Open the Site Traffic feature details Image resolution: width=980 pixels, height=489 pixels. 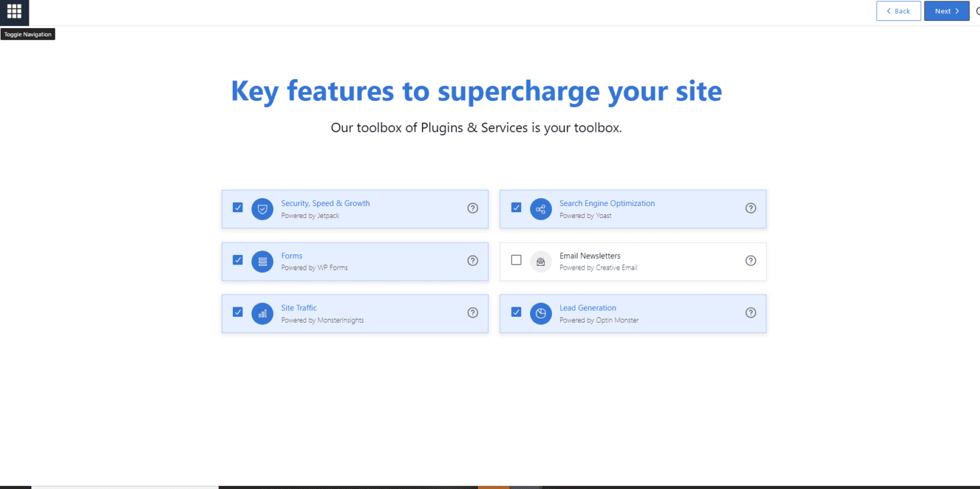coord(299,307)
